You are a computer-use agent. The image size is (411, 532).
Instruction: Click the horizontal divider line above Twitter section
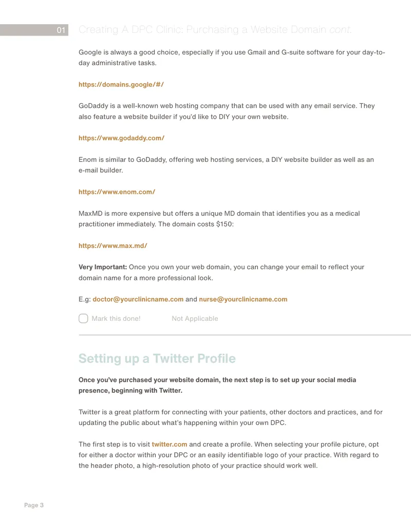pyautogui.click(x=245, y=335)
